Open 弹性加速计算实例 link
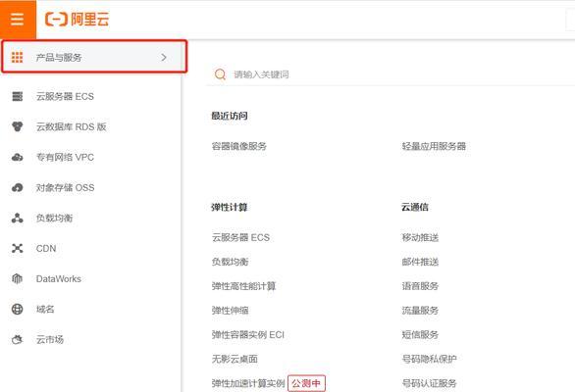Image resolution: width=575 pixels, height=392 pixels. pos(248,383)
